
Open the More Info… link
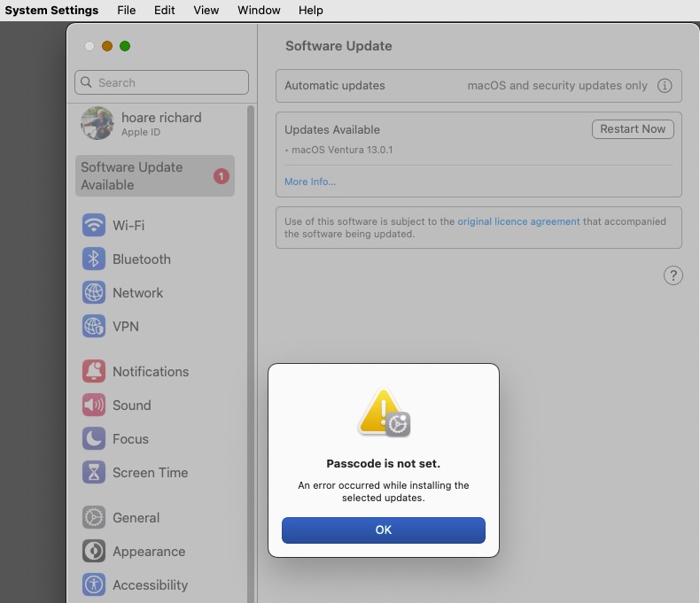click(x=310, y=182)
